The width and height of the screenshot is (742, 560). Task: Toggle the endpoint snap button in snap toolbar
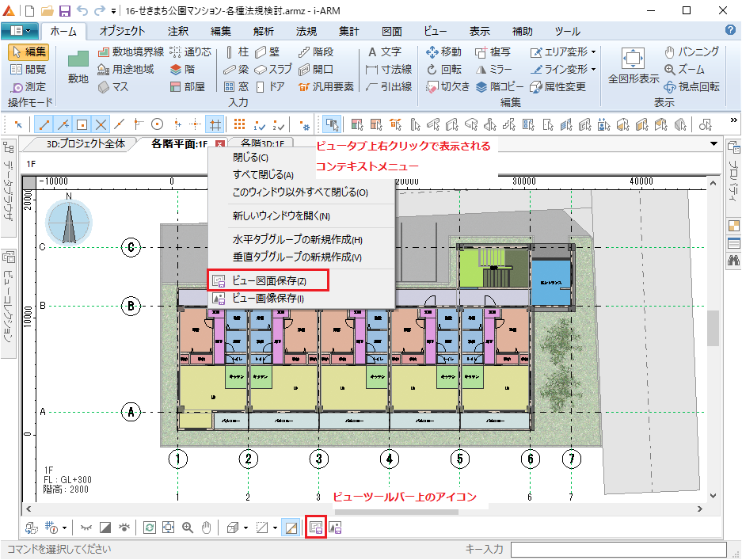click(x=45, y=124)
